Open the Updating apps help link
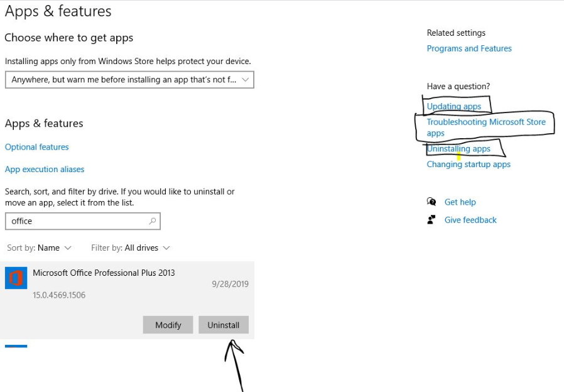Viewport: 564px width, 392px height. [x=454, y=106]
